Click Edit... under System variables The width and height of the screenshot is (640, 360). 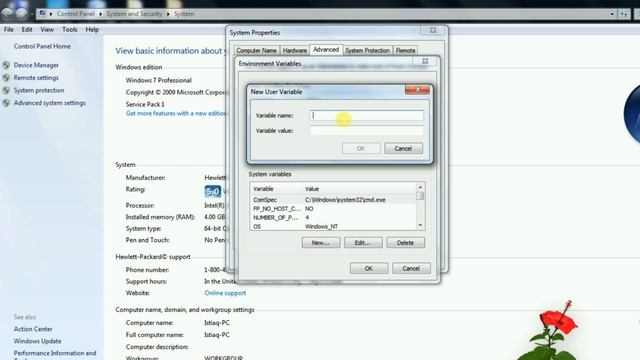pos(363,243)
